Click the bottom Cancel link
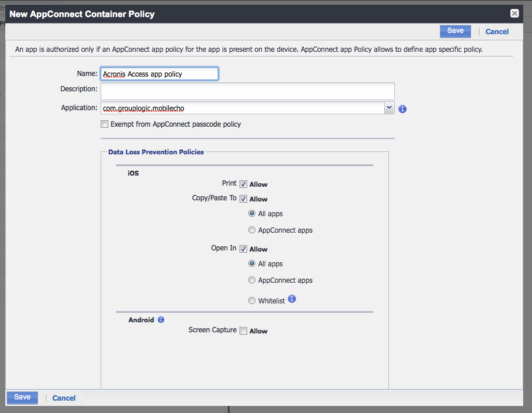 point(64,398)
